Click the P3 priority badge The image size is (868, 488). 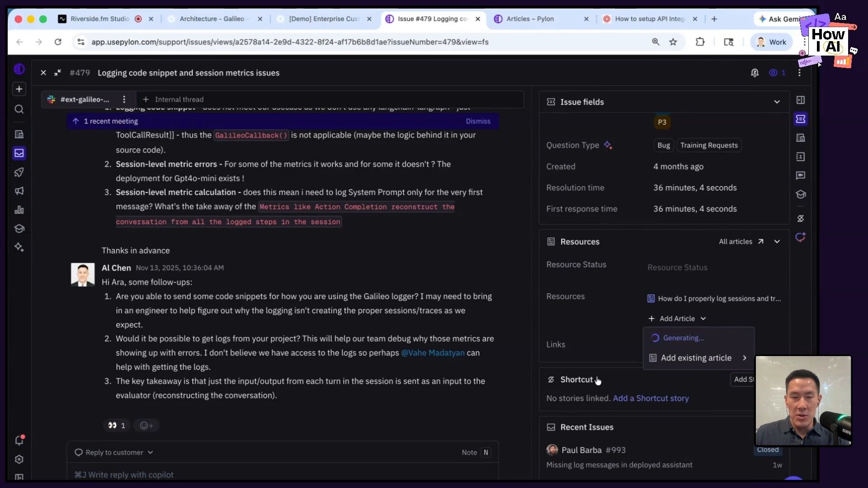662,122
